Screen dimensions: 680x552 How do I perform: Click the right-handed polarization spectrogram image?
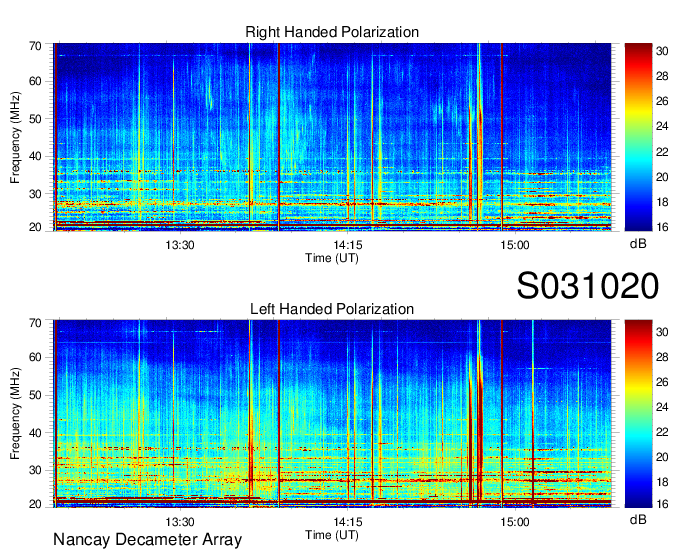332,137
